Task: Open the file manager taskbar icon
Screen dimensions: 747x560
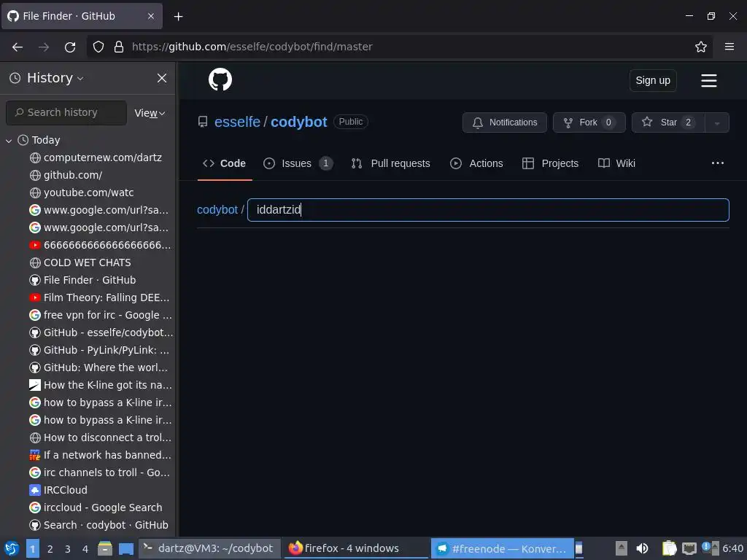Action: (x=105, y=548)
